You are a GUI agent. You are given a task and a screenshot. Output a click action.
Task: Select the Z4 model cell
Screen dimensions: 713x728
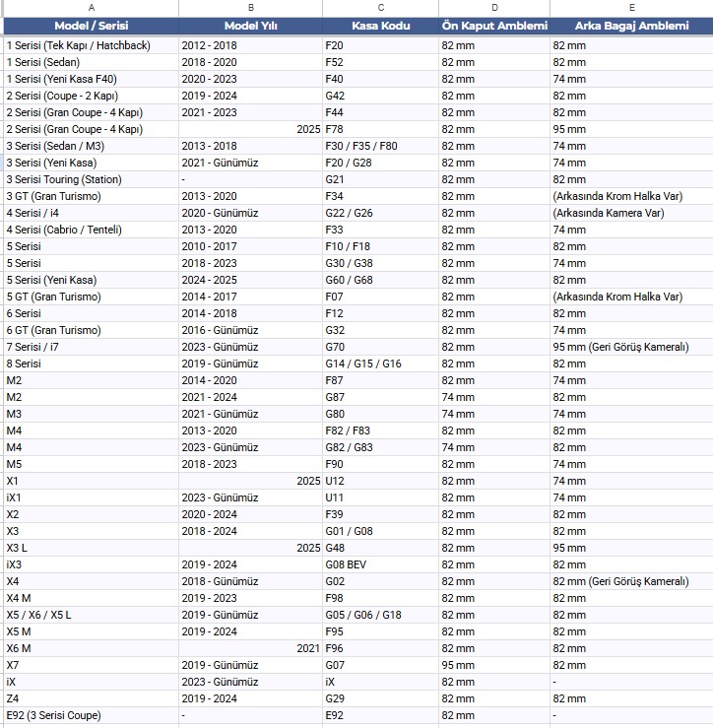click(x=91, y=698)
